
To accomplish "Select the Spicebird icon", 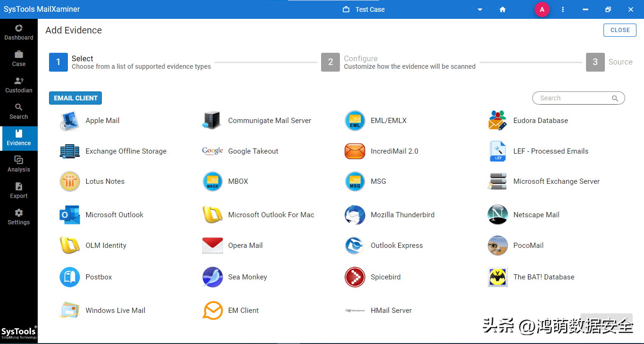I will pyautogui.click(x=355, y=277).
